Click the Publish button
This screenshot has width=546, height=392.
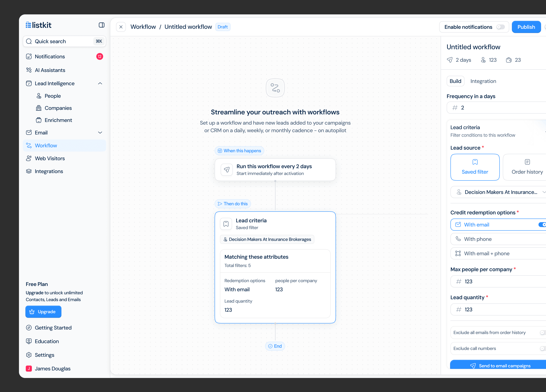(x=526, y=27)
